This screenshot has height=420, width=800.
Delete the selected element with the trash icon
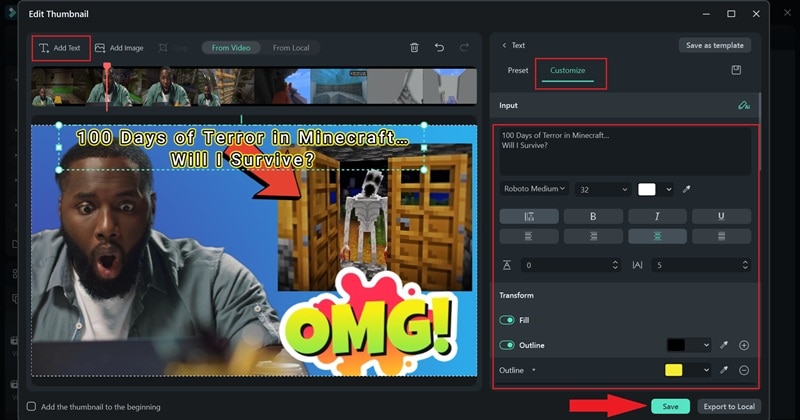point(414,48)
